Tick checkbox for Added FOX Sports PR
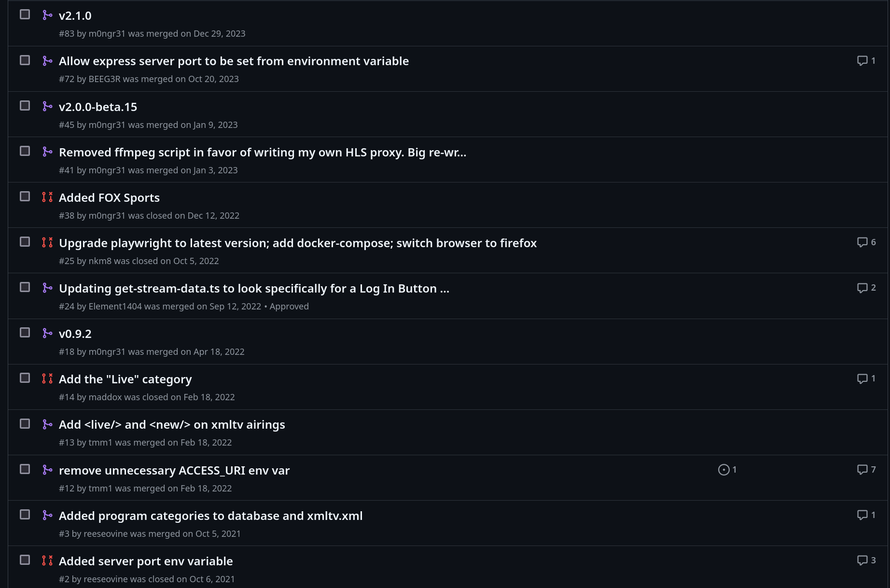 (25, 196)
